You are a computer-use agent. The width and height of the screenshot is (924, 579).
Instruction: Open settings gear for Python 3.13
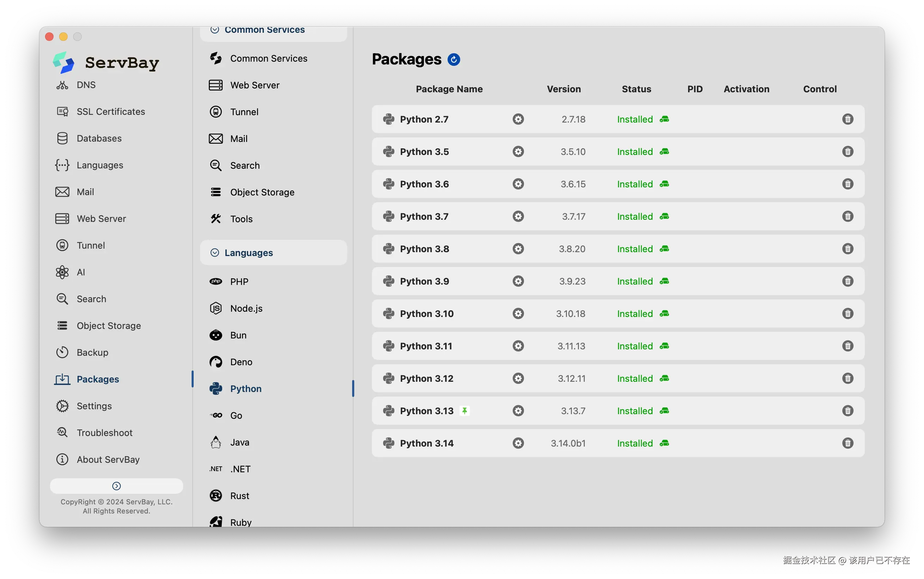pyautogui.click(x=518, y=411)
